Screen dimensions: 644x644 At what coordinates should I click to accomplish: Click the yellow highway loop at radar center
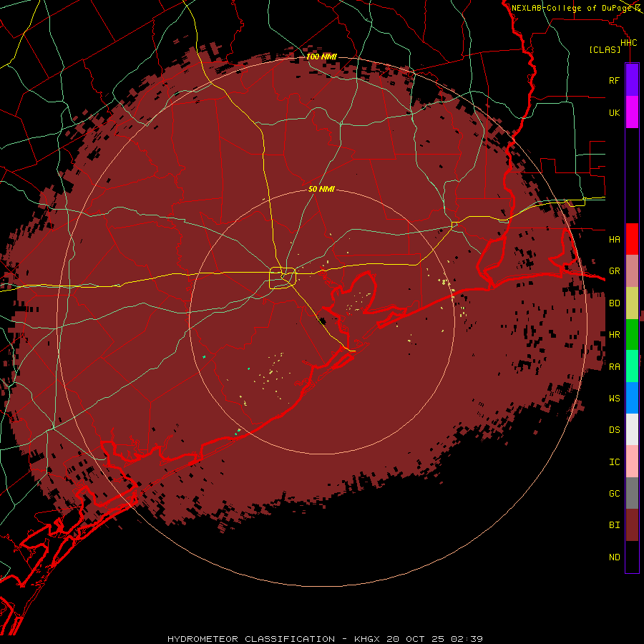click(283, 278)
